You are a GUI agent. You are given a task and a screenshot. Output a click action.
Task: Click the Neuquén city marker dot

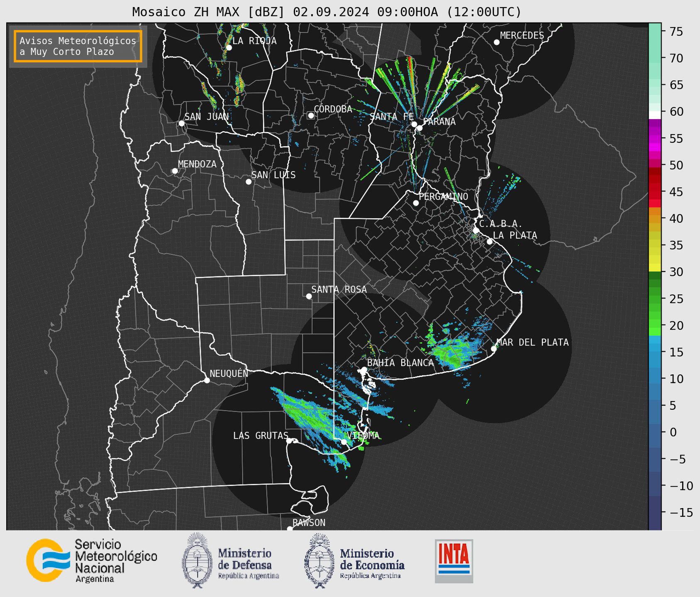pos(207,380)
